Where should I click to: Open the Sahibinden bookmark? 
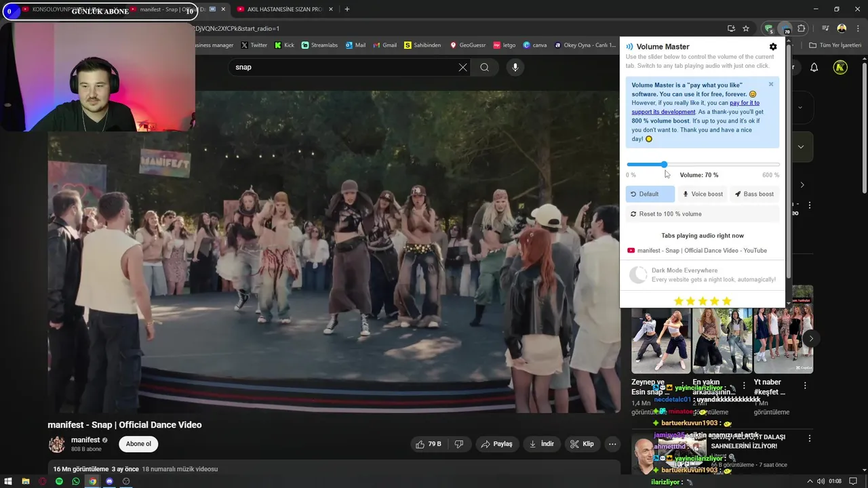pyautogui.click(x=422, y=45)
